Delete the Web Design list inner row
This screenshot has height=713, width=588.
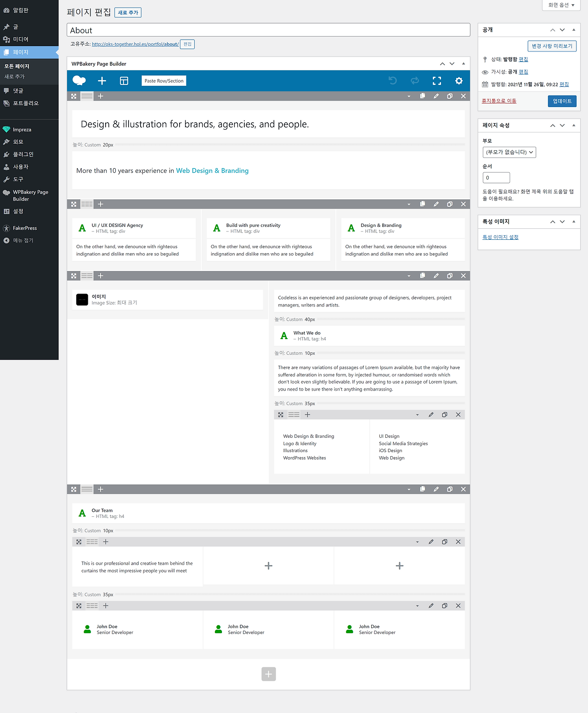pyautogui.click(x=458, y=414)
